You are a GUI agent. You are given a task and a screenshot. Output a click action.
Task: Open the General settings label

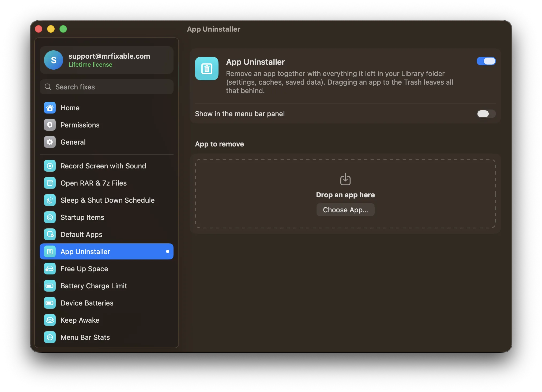click(73, 142)
